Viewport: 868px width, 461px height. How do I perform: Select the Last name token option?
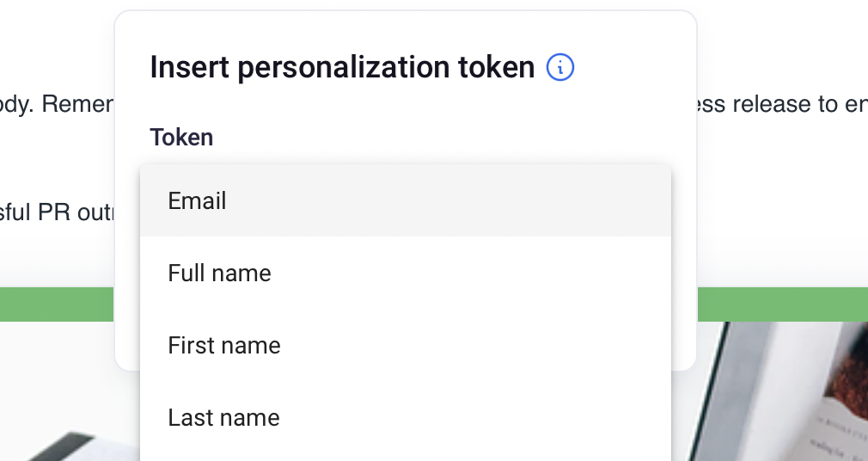coord(224,418)
